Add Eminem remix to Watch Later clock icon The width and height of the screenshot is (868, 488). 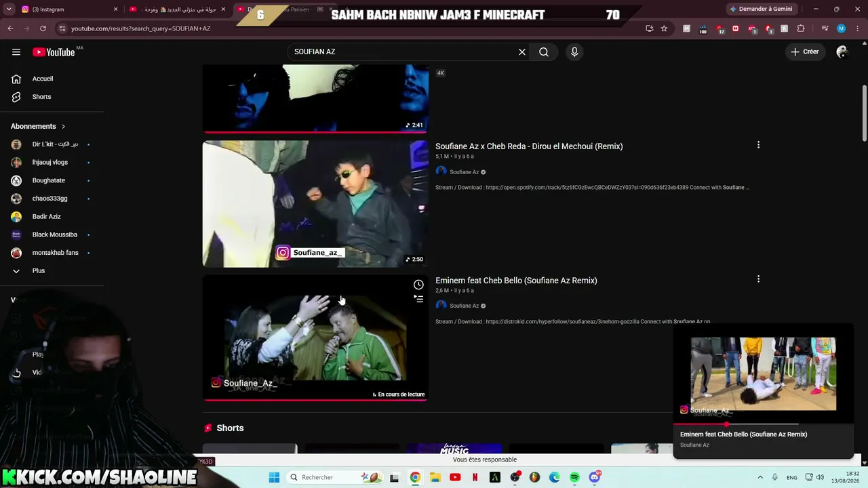point(418,285)
